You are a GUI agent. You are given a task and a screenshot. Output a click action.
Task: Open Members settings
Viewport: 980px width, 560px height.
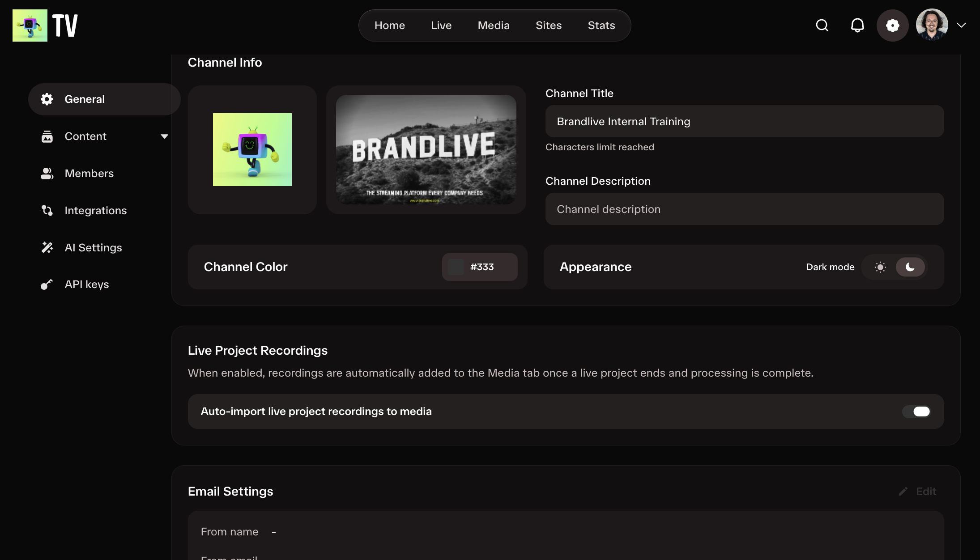tap(89, 174)
